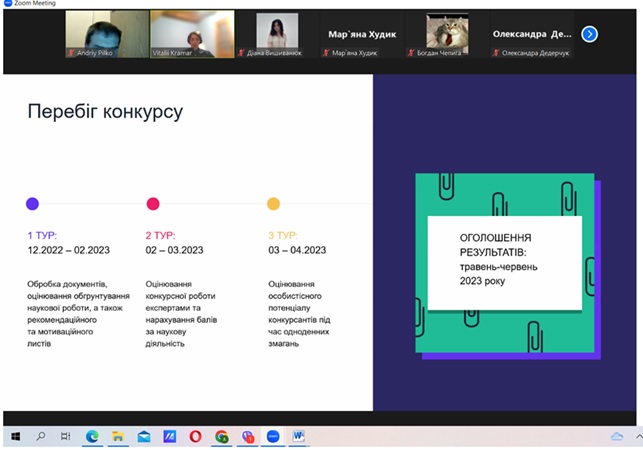Open Google Chrome taskbar icon
This screenshot has height=450, width=643.
pos(221,436)
